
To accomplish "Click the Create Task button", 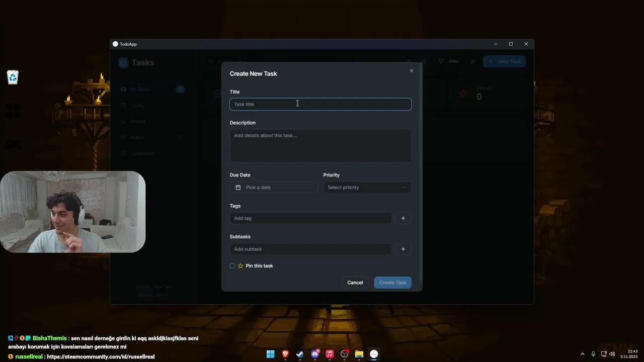I will pos(393,283).
